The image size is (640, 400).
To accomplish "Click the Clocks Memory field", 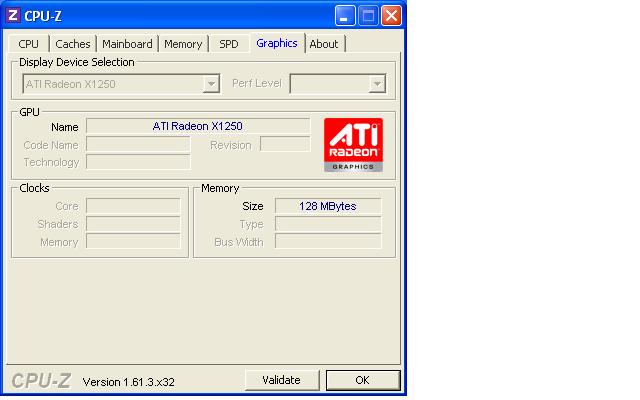I will point(133,242).
